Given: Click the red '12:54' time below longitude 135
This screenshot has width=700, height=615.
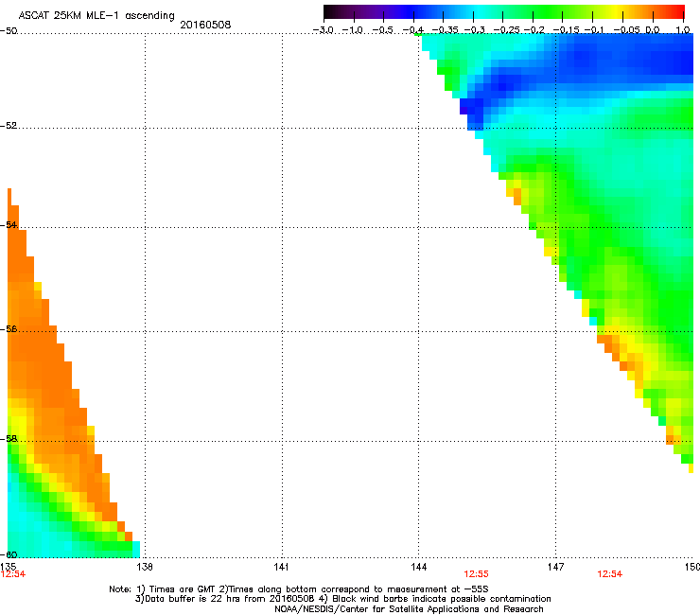Looking at the screenshot, I should 13,574.
